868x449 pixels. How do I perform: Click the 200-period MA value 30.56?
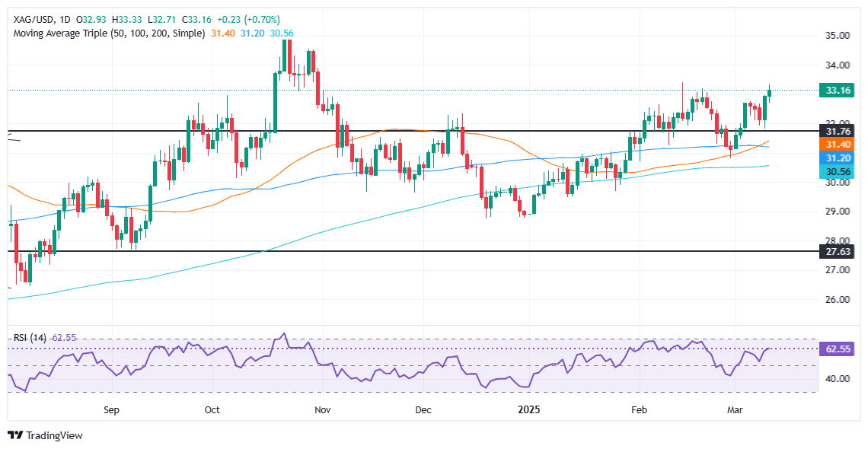pyautogui.click(x=281, y=33)
